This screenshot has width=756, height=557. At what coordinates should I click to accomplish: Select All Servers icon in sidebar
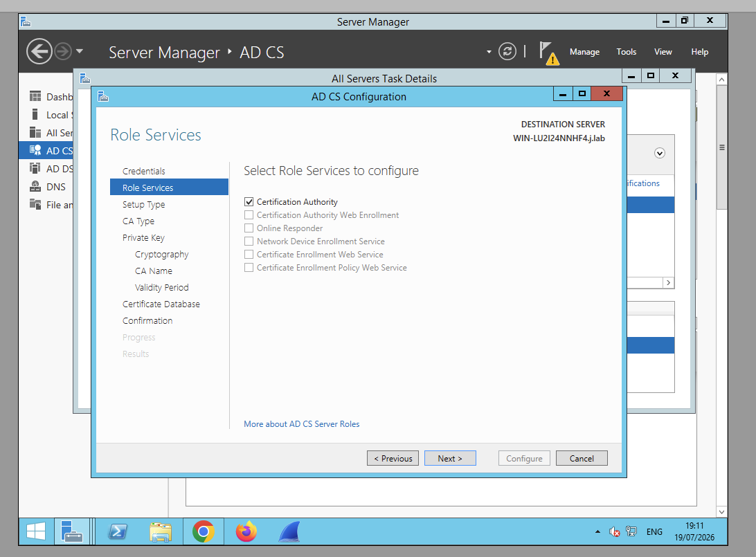point(35,133)
